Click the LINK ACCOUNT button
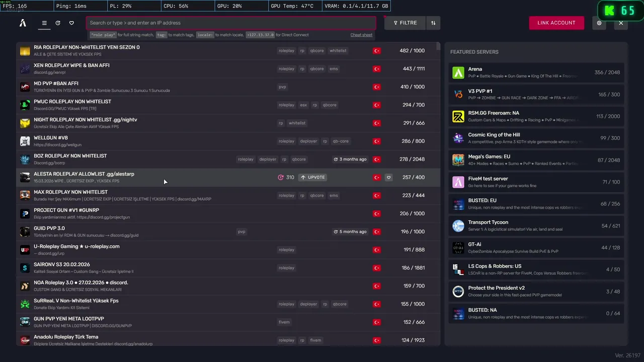644x362 pixels. tap(556, 23)
